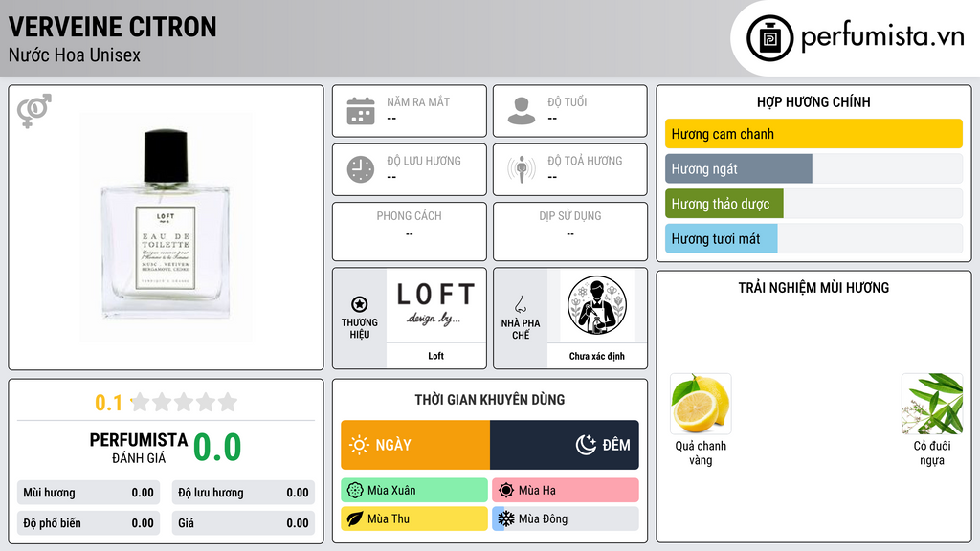Screen dimensions: 980x551
Task: Click the unisex gender symbol icon
Action: click(x=34, y=111)
